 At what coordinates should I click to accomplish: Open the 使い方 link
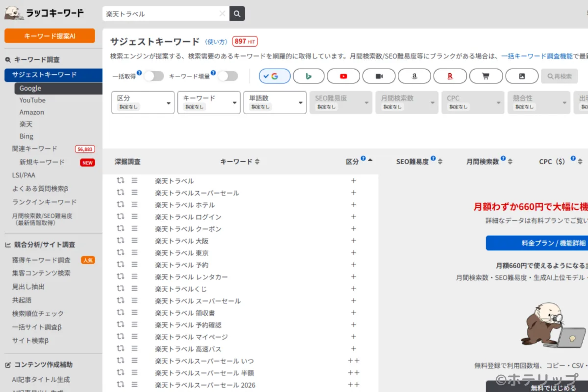point(216,42)
